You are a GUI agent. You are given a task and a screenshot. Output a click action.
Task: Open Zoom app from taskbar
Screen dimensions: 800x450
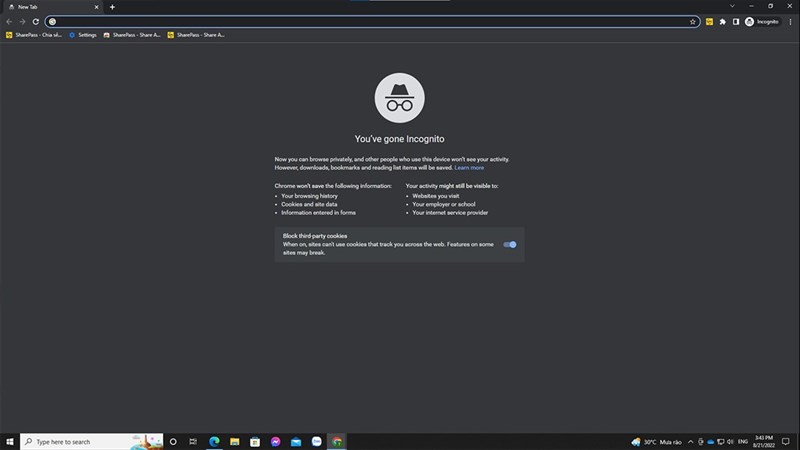click(x=316, y=442)
